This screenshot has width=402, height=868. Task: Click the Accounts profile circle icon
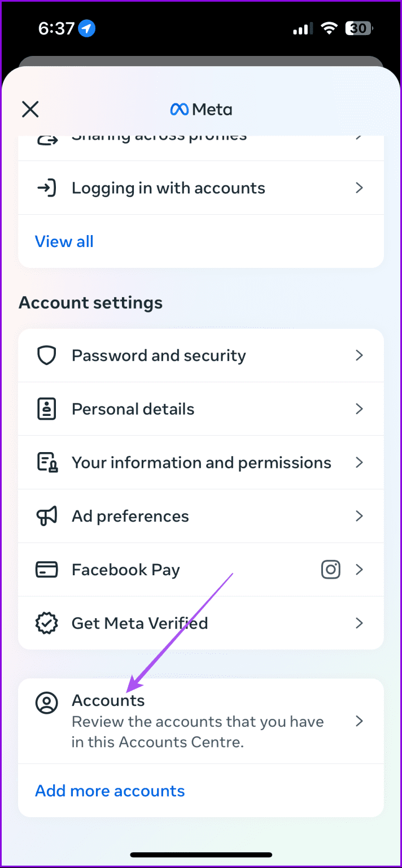[46, 702]
